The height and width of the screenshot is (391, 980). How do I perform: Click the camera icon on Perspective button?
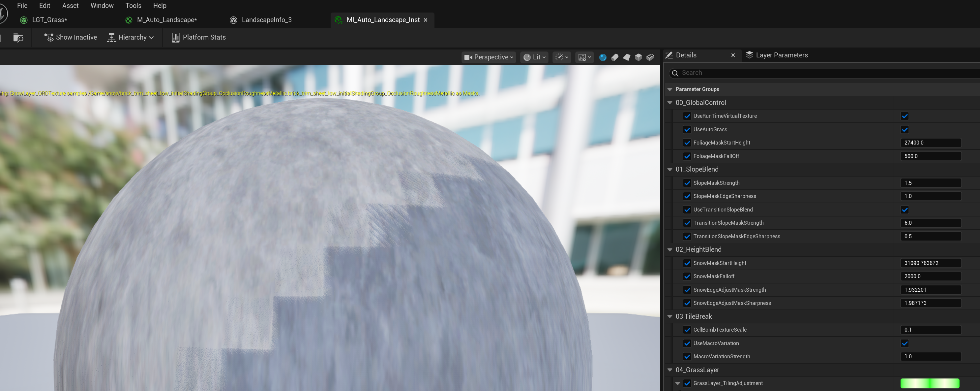tap(468, 57)
